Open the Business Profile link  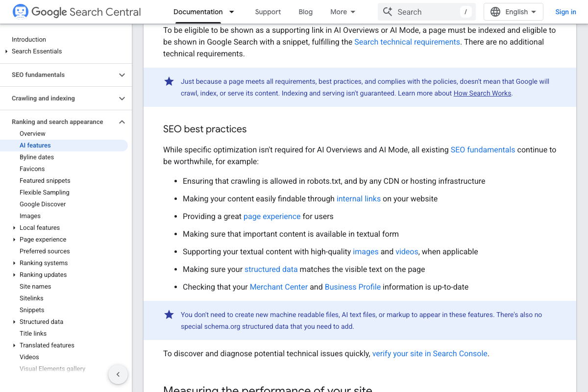tap(353, 287)
